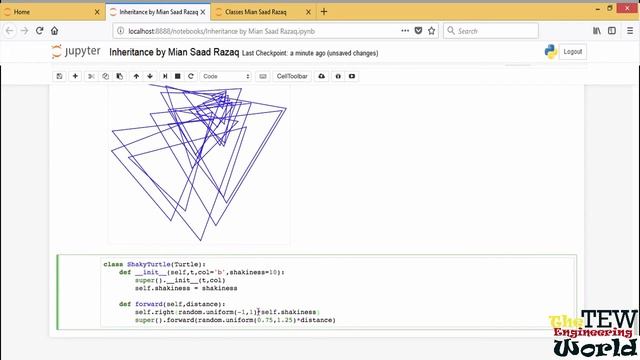
Task: Save the notebook with the floppy disk icon
Action: click(x=59, y=76)
